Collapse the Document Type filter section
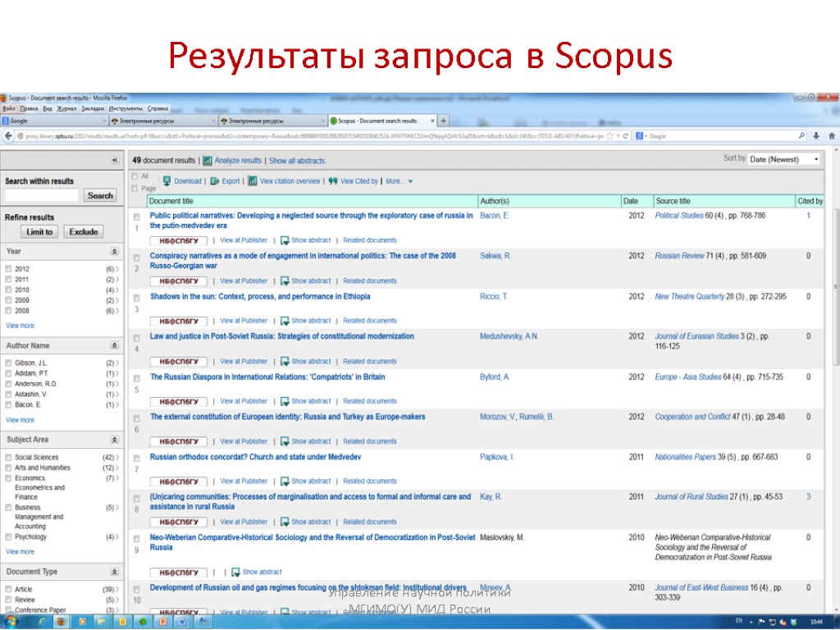This screenshot has height=630, width=840. click(x=114, y=572)
